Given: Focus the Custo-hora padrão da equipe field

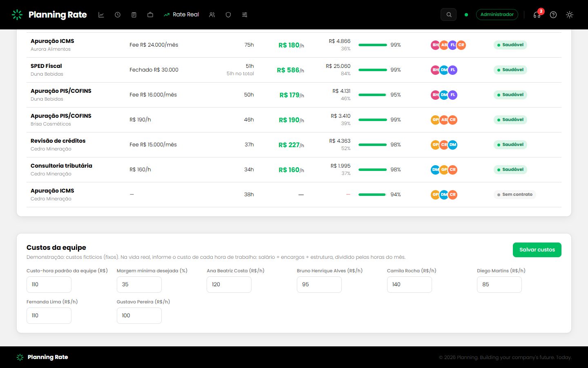Looking at the screenshot, I should pos(49,285).
